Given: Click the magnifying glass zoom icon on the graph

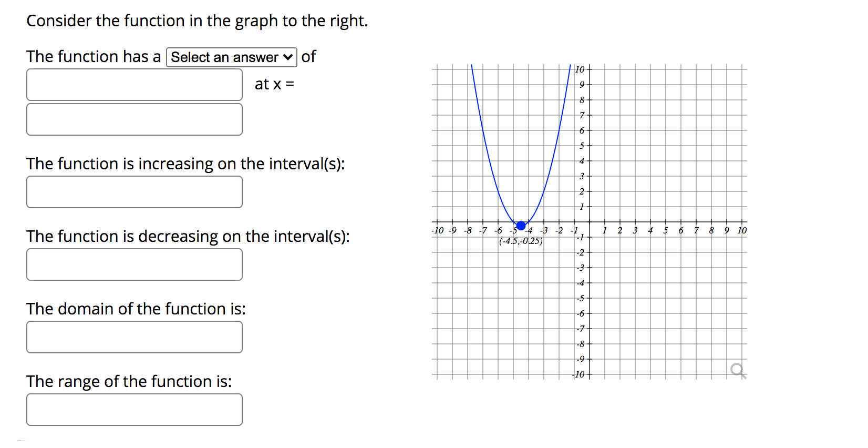Looking at the screenshot, I should click(738, 370).
